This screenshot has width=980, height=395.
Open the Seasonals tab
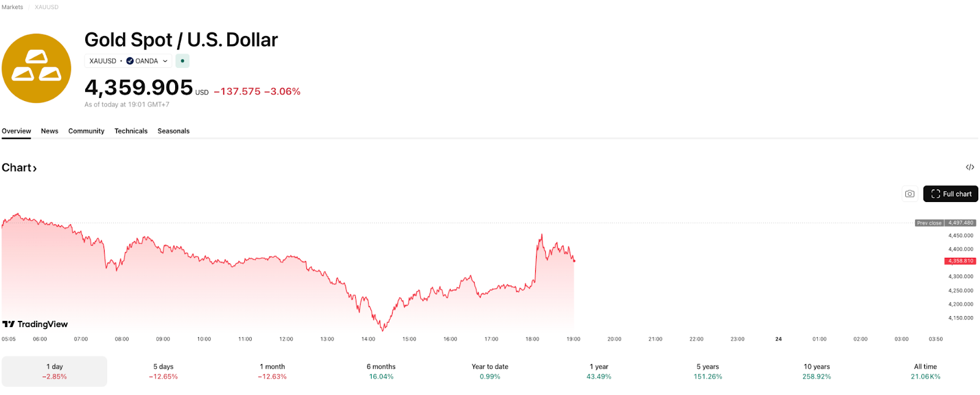coord(173,131)
